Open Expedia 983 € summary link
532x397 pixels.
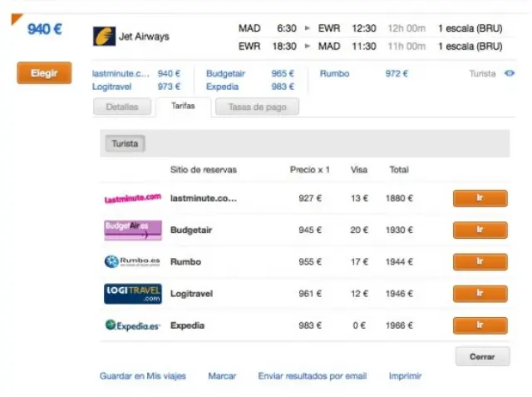(x=250, y=87)
